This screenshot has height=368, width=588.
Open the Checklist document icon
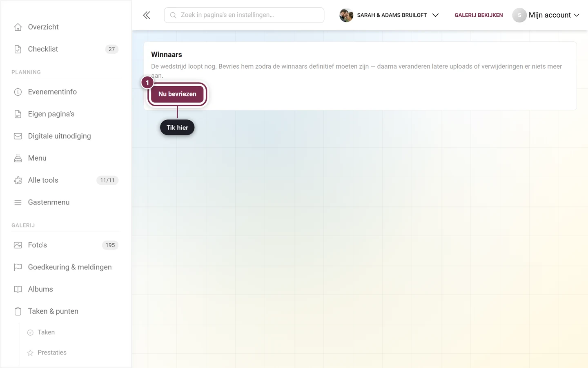[18, 49]
